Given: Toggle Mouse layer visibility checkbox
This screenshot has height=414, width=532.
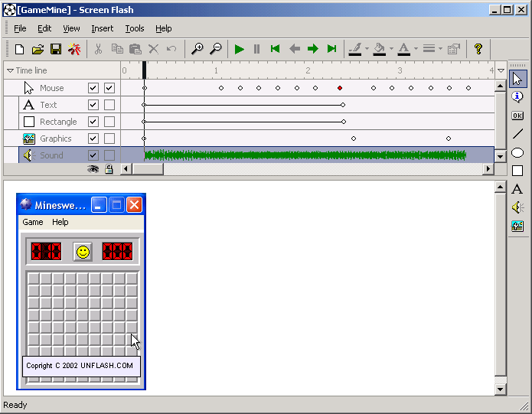Looking at the screenshot, I should pos(93,88).
